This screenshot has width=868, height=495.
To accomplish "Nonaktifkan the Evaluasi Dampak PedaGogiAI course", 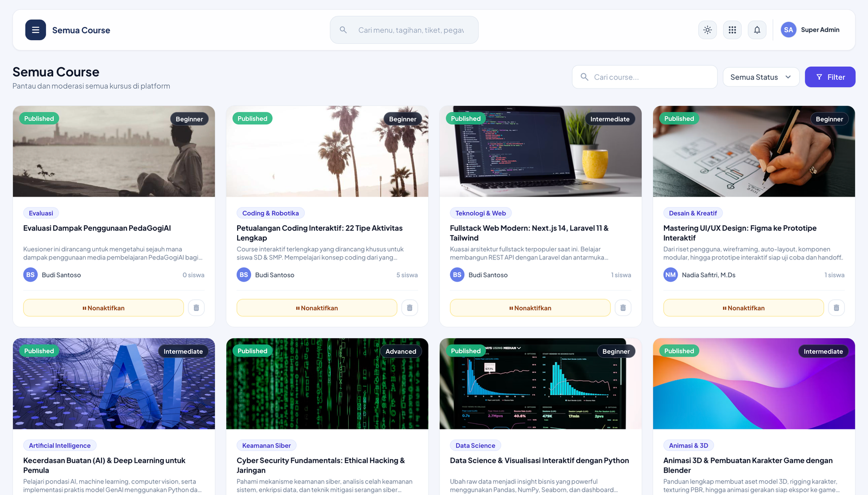I will (x=104, y=308).
